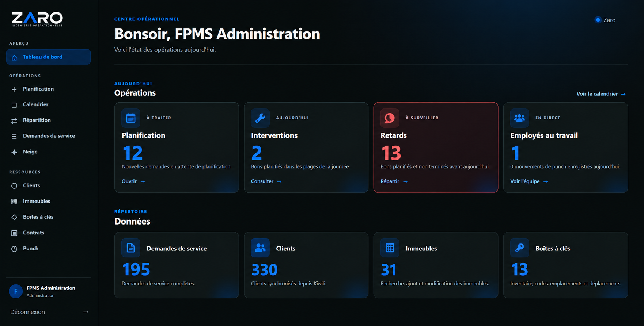
Task: Click the red Retards alert icon
Action: coord(390,118)
